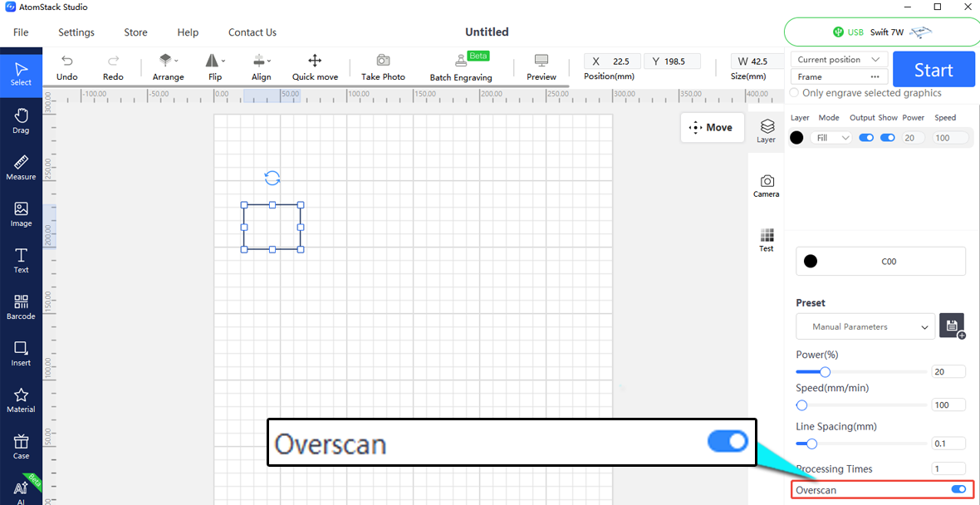Screen dimensions: 980x505
Task: Activate the Quick move tool
Action: tap(315, 67)
